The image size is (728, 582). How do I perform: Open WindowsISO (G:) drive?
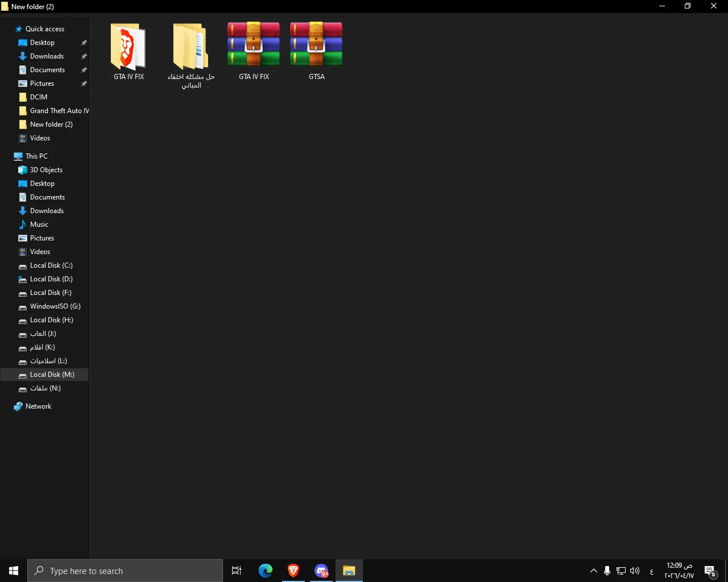pyautogui.click(x=55, y=306)
